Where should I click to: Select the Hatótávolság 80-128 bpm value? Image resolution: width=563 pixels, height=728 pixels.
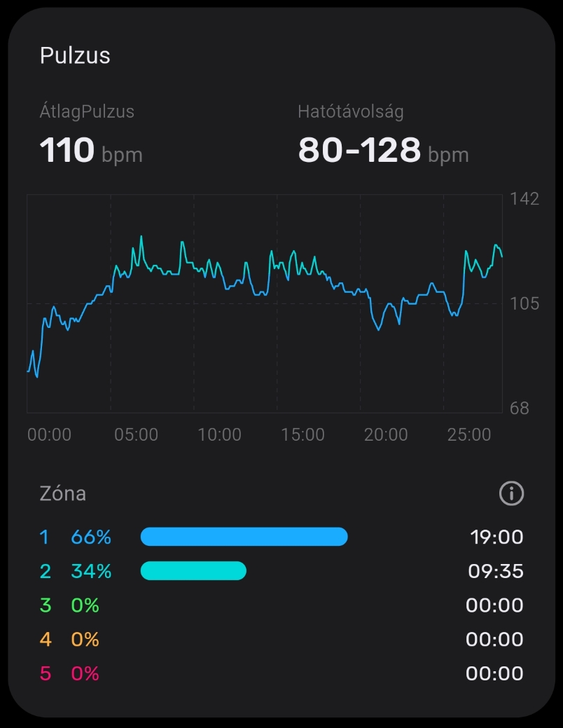[x=382, y=150]
